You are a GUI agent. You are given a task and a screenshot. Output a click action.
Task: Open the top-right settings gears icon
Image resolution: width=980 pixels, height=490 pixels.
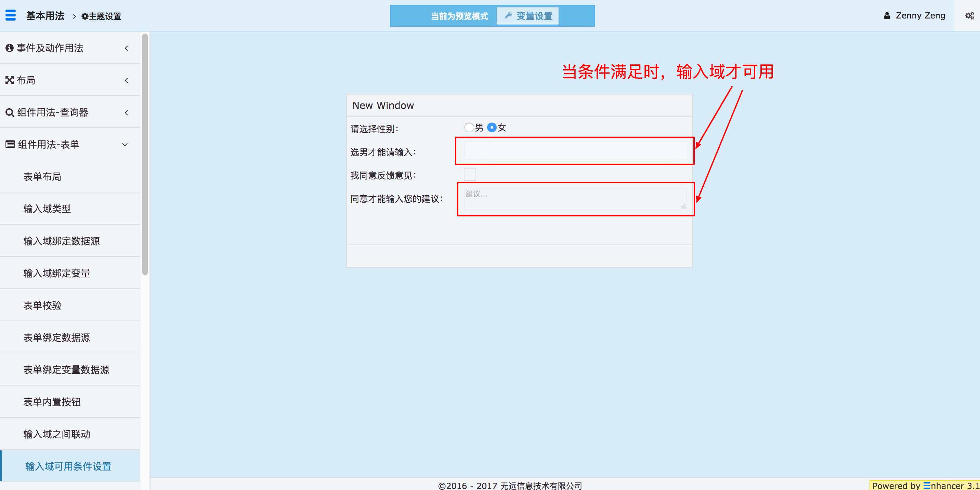[969, 16]
